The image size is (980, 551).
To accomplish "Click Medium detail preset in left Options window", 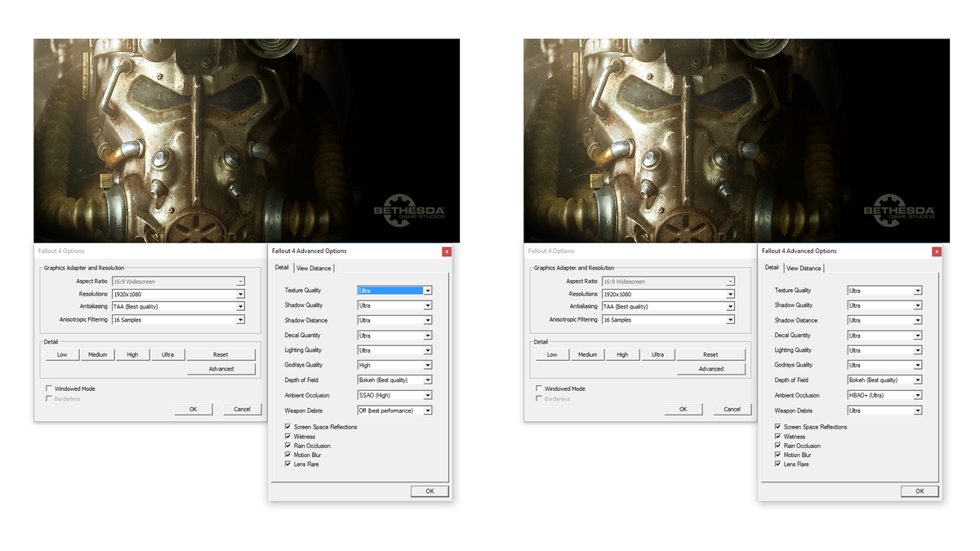I will [x=97, y=354].
